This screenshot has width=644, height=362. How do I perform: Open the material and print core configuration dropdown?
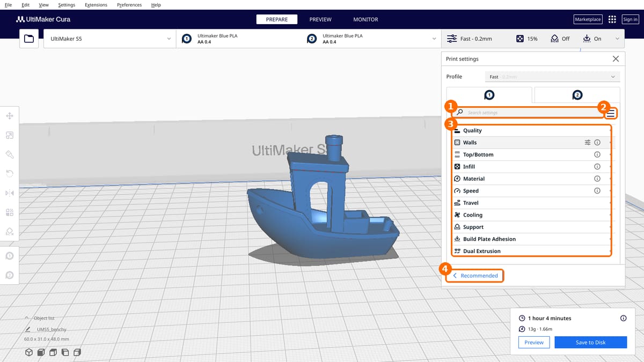(309, 39)
